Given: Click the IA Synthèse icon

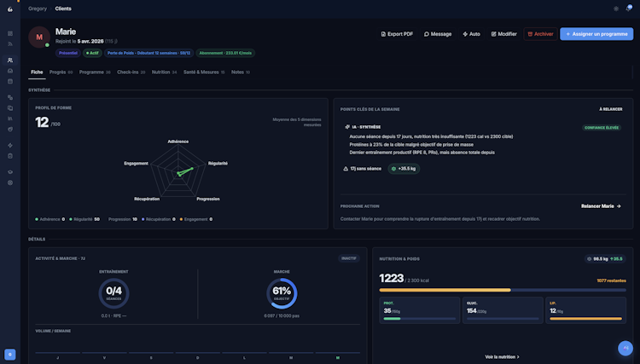Looking at the screenshot, I should point(347,127).
